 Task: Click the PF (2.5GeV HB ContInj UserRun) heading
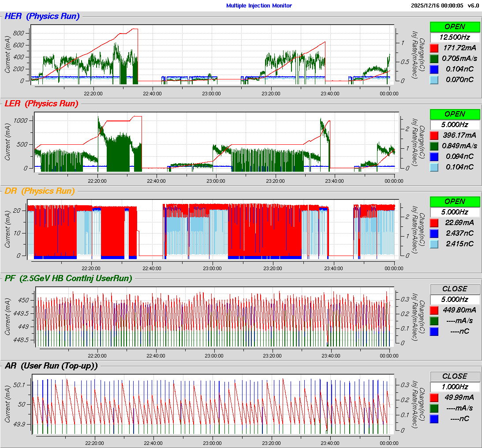tap(68, 278)
